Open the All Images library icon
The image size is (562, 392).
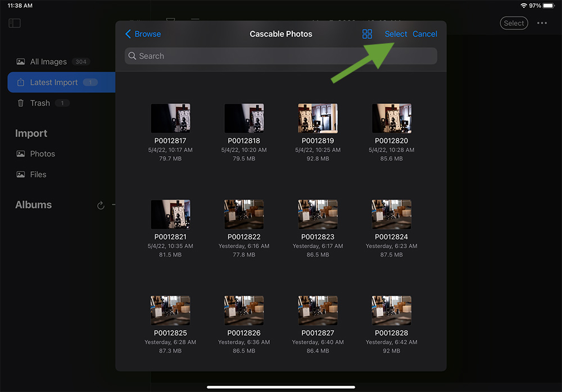coord(21,62)
